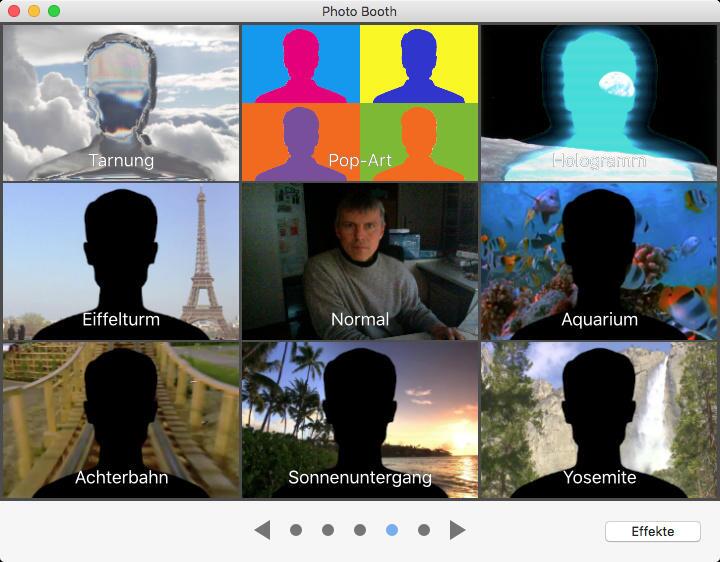Select the Achterbahn background effect

[121, 420]
